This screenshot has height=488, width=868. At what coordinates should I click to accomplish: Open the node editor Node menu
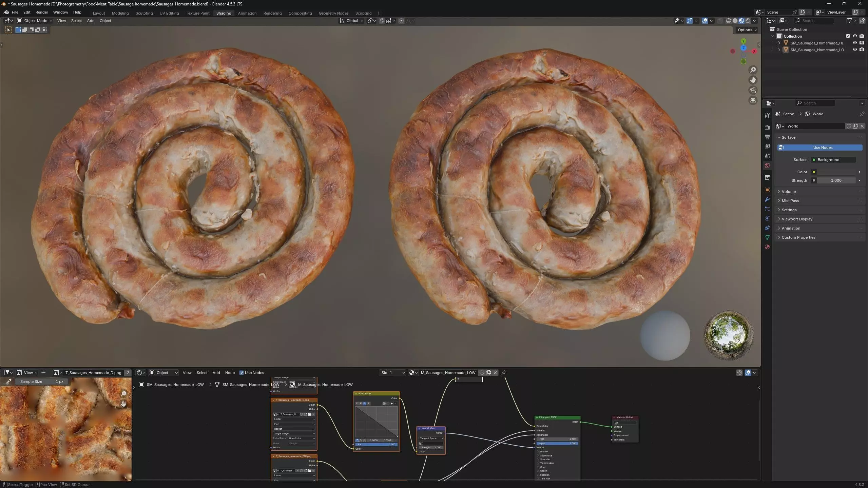[230, 373]
